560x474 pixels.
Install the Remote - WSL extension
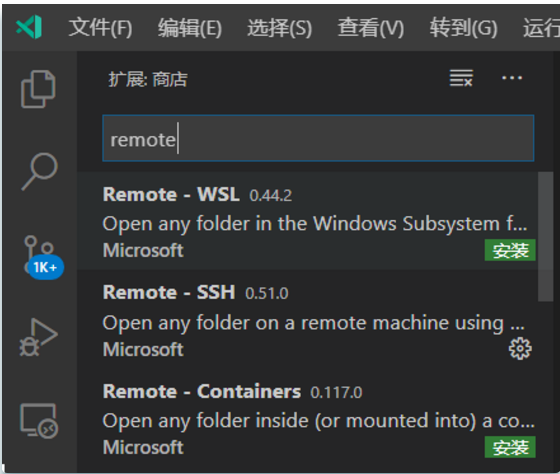tap(510, 250)
